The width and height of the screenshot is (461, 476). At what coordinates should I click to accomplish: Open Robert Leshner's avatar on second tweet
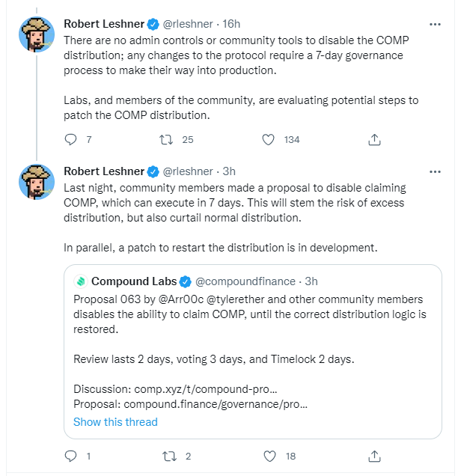coord(37,182)
